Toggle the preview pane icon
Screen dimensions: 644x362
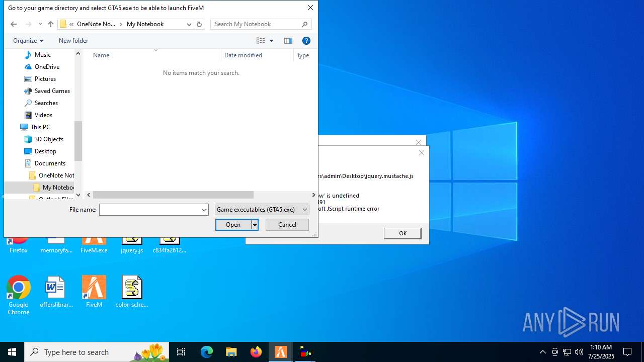[x=288, y=41]
